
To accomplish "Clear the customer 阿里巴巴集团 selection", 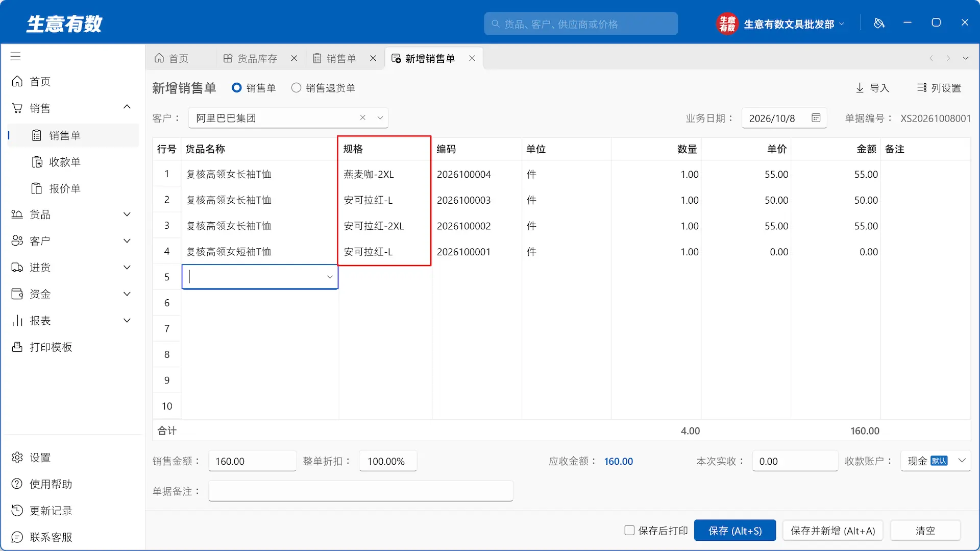I will click(x=362, y=118).
